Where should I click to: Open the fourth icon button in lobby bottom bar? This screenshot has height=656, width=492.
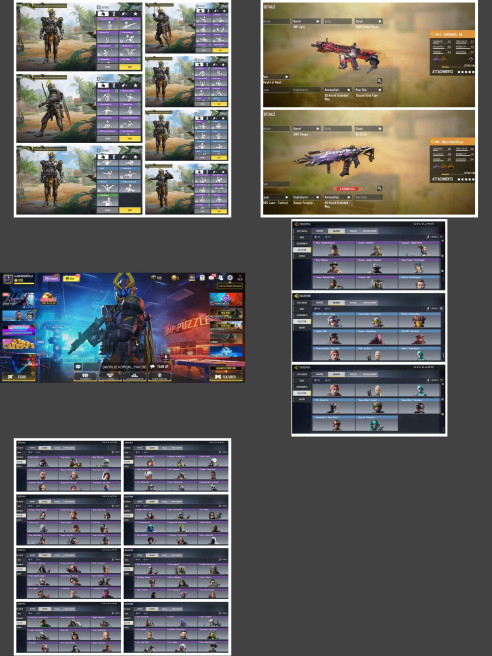pos(159,377)
